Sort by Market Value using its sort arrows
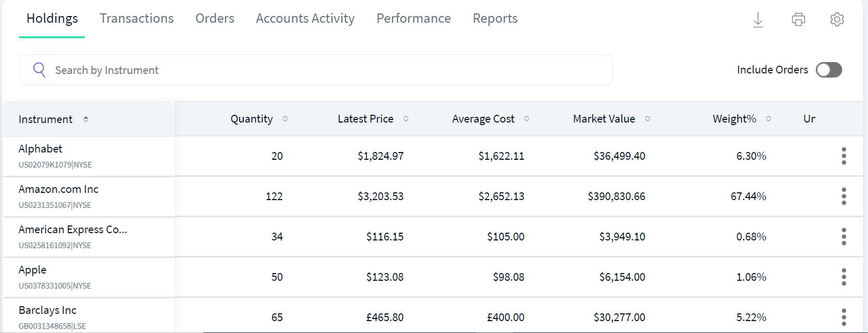 648,119
